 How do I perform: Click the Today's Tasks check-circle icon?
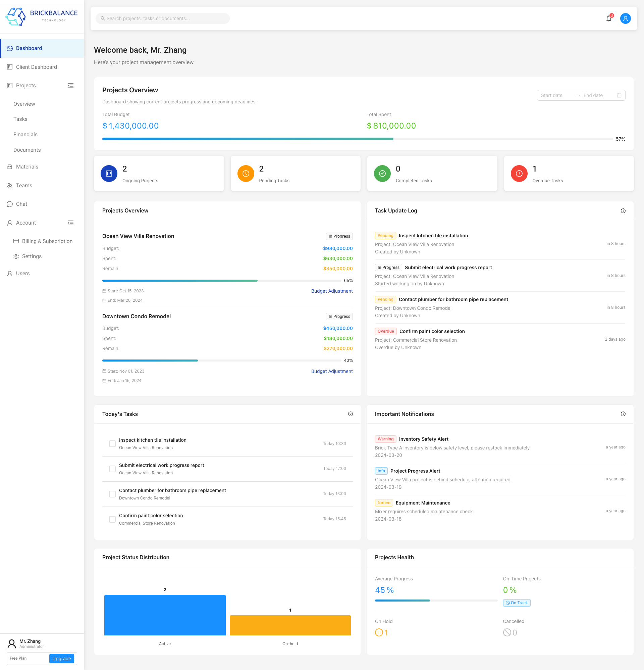(x=350, y=414)
